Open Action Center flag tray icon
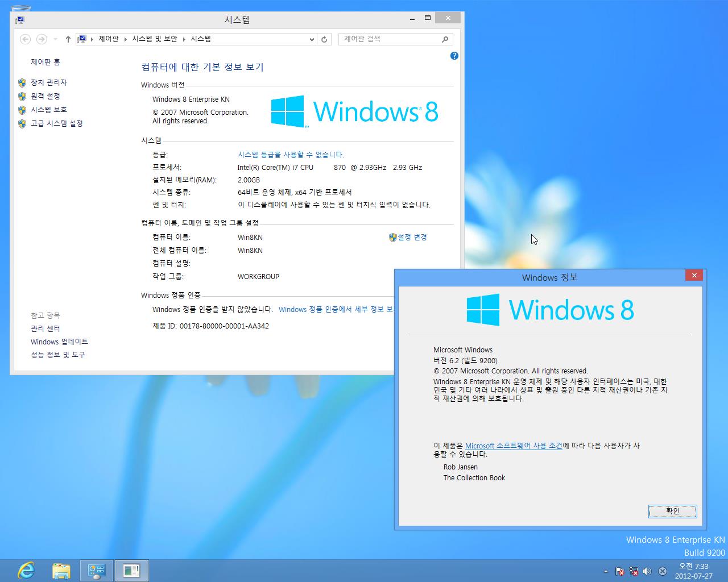The image size is (728, 582). [x=620, y=571]
